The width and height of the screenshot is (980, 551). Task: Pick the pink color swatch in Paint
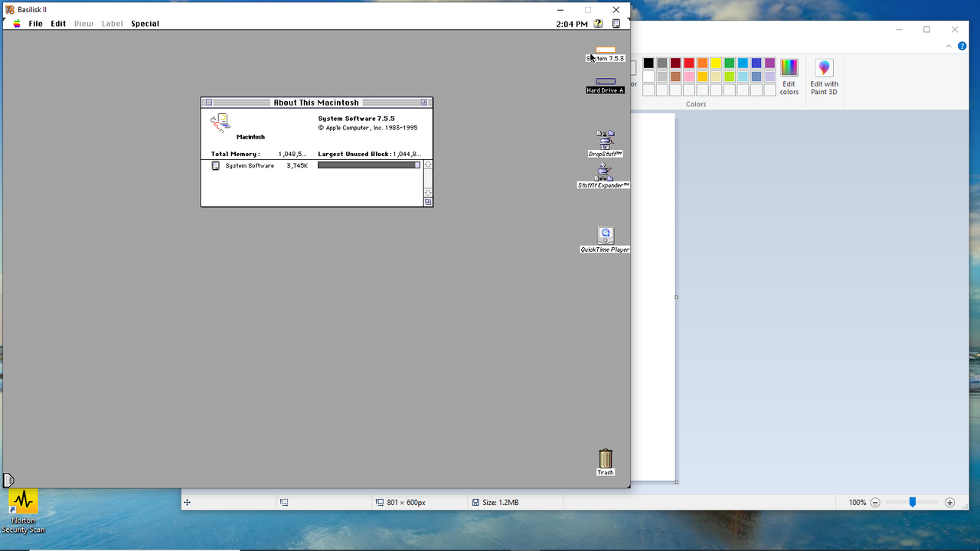click(689, 77)
